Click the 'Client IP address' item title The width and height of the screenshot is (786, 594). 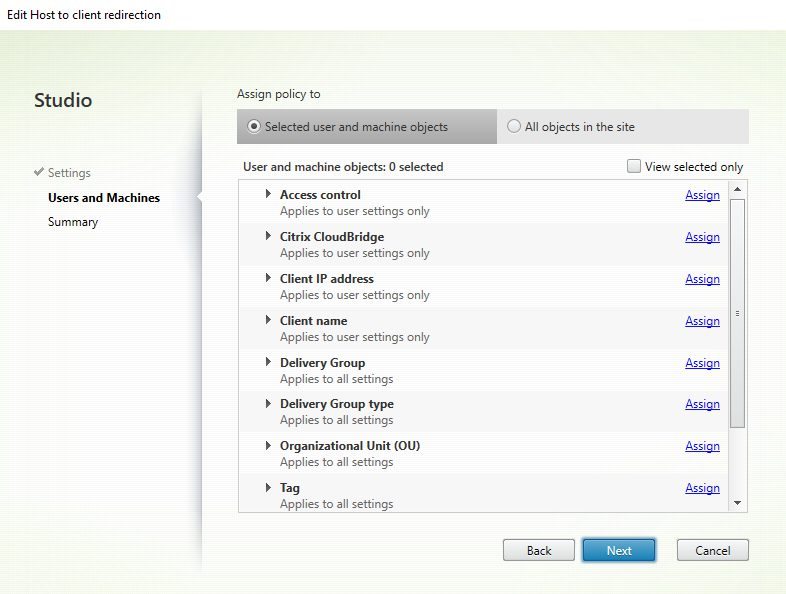click(x=327, y=279)
